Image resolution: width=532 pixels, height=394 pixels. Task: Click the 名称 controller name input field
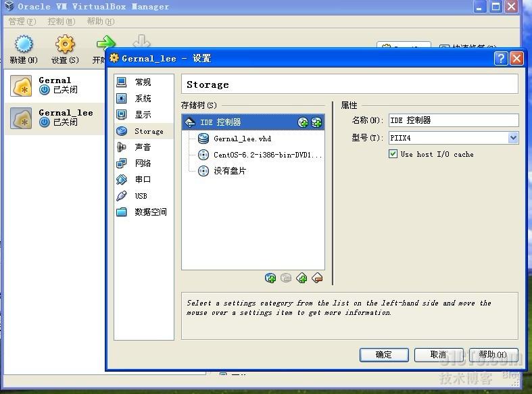tap(454, 120)
